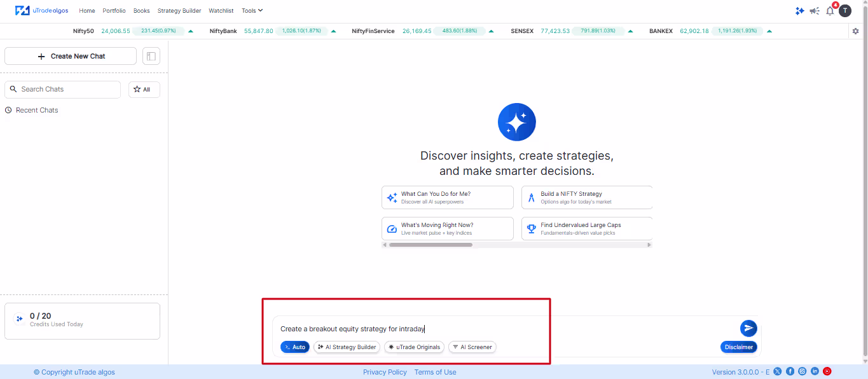Choose Find Undervalued Large Caps suggestion

pyautogui.click(x=587, y=229)
